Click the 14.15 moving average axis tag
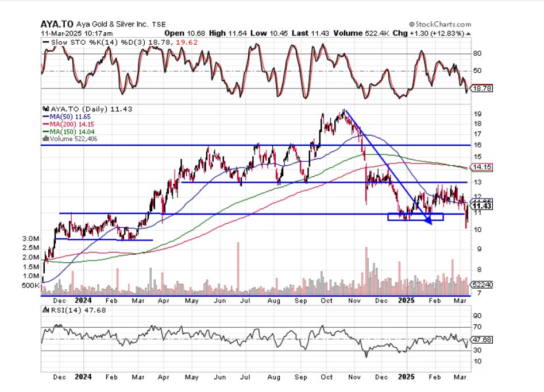The image size is (544, 392). point(482,167)
